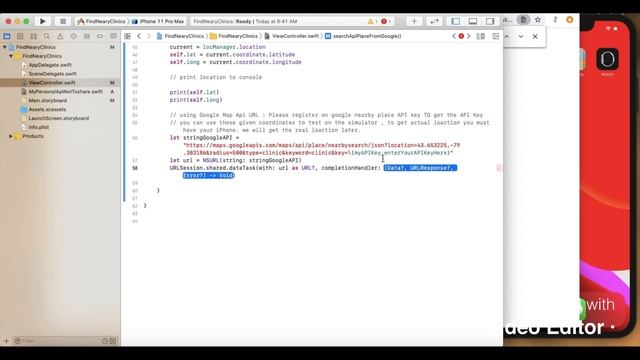Show only recent files filter
Viewport: 640px width, 360px height.
(105, 341)
